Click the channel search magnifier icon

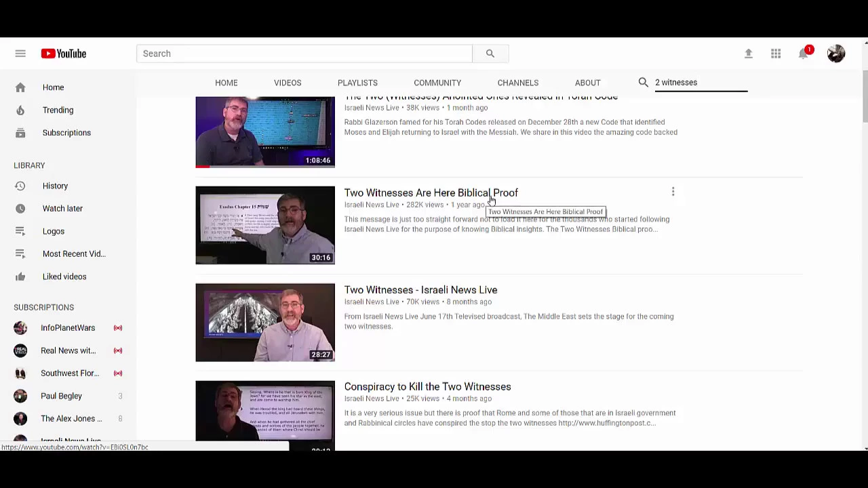pyautogui.click(x=644, y=83)
